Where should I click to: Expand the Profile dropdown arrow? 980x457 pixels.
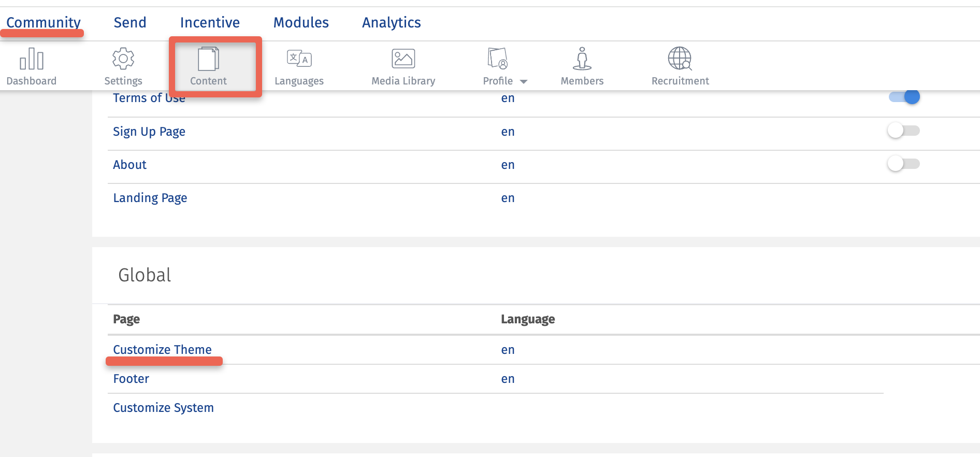(x=524, y=82)
